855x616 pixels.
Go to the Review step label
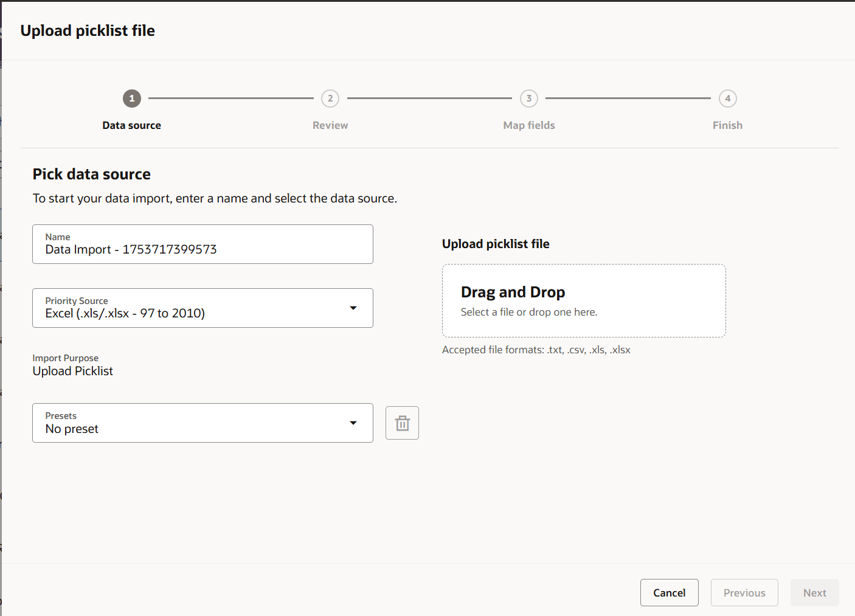point(330,125)
